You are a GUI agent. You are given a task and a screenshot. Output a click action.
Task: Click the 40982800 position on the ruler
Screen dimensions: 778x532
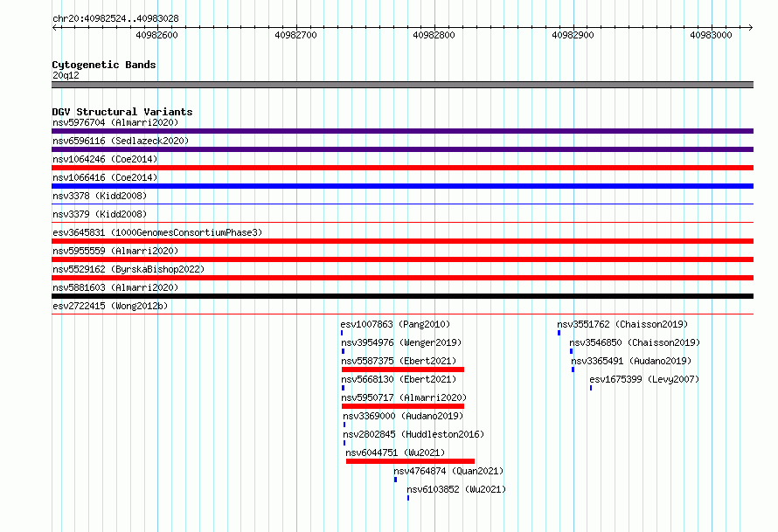[434, 35]
